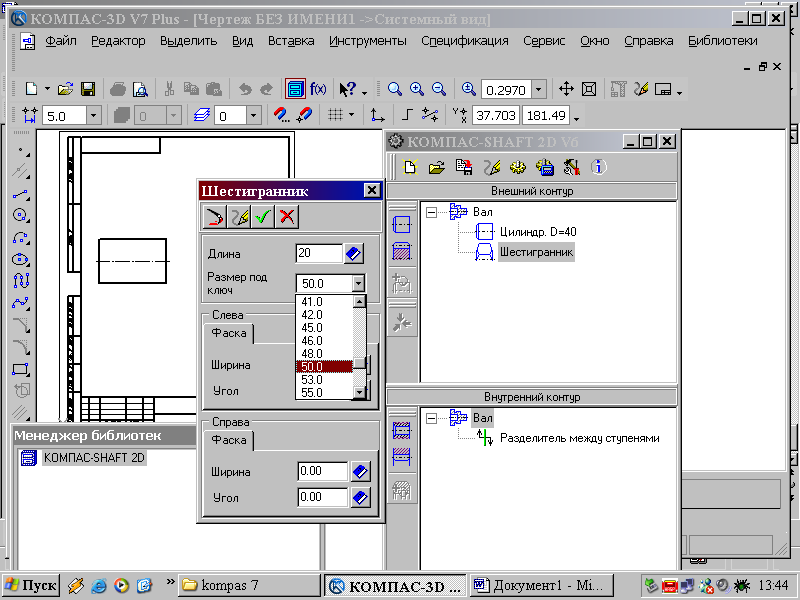Viewport: 800px width, 600px height.
Task: Choose 41.0 in key size list
Action: [324, 302]
